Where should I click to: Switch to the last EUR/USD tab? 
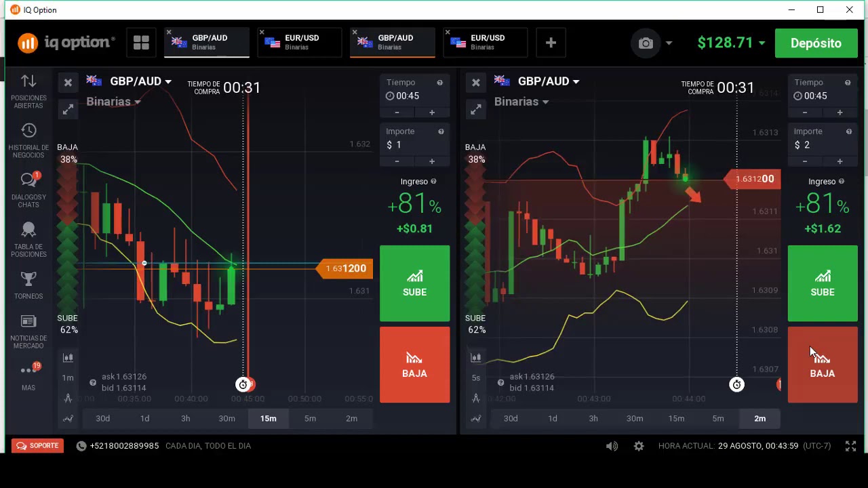[486, 43]
